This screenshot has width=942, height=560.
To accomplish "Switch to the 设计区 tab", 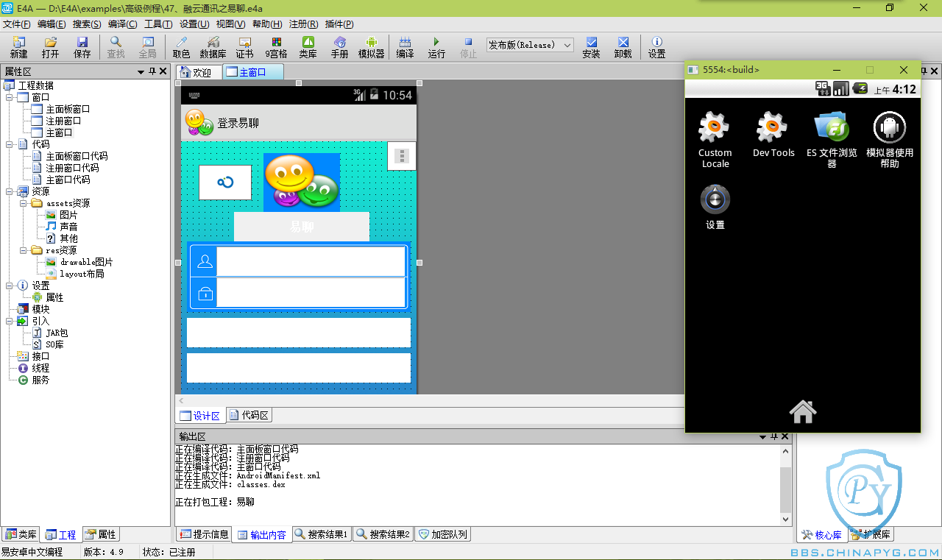I will point(200,416).
